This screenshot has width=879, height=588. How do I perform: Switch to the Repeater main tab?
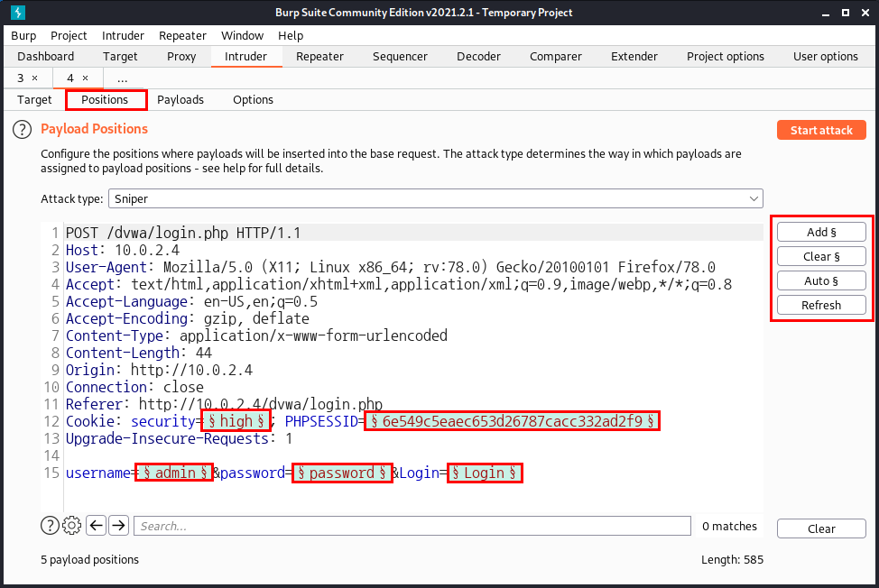click(319, 57)
